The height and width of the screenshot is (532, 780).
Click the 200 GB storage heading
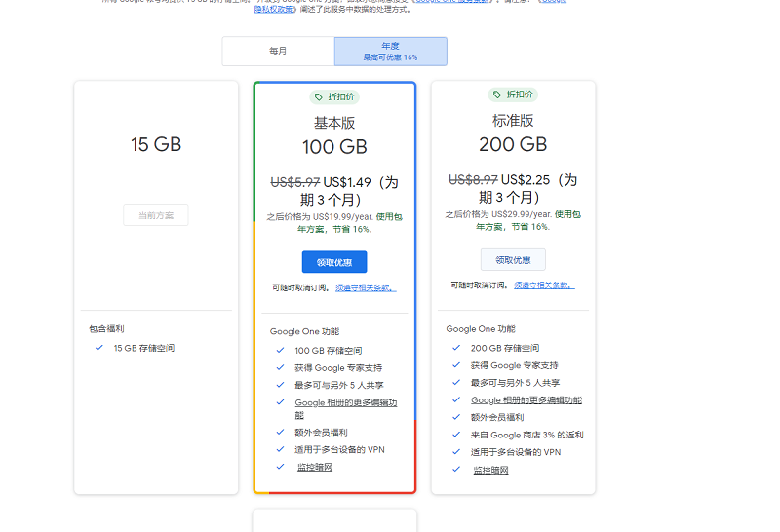tap(513, 144)
